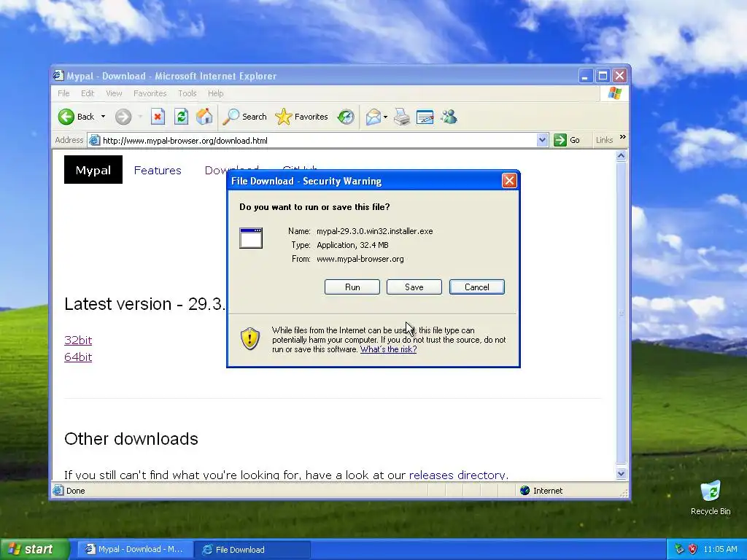Click the application file icon in dialog
Viewport: 747px width, 560px height.
tap(251, 238)
